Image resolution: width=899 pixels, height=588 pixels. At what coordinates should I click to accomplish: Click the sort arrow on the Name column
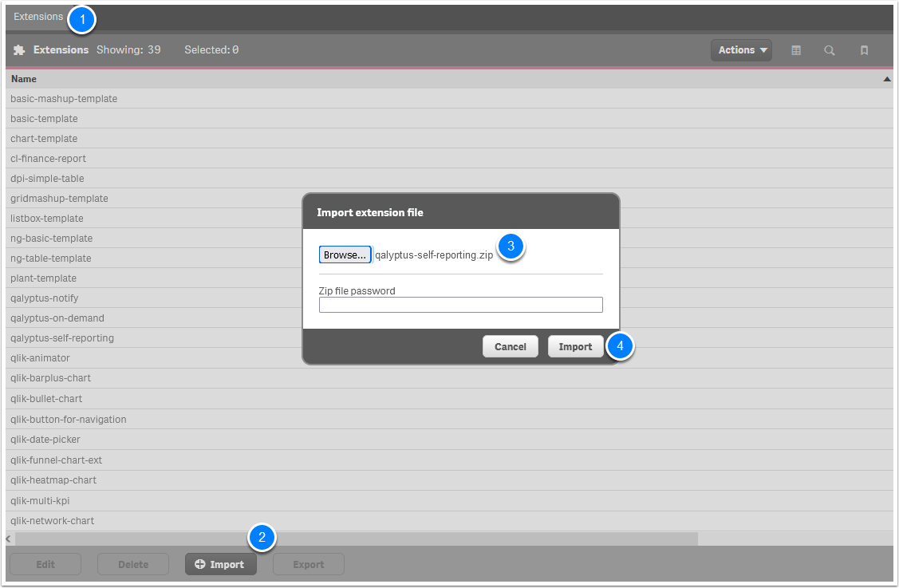(x=886, y=79)
